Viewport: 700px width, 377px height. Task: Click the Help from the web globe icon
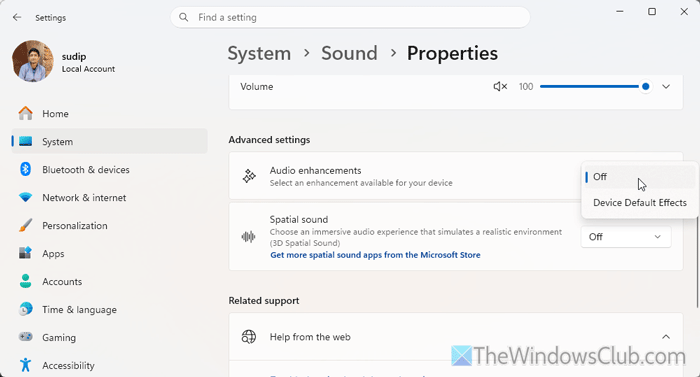pyautogui.click(x=249, y=337)
